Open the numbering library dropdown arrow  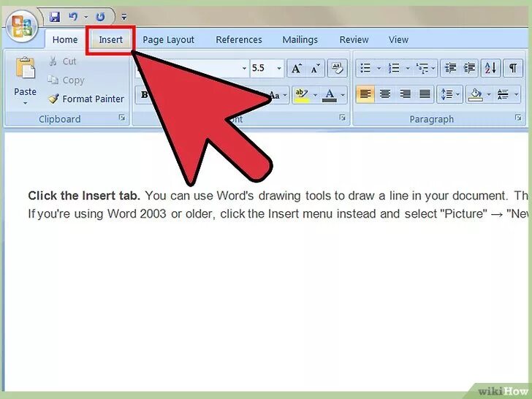tap(408, 68)
